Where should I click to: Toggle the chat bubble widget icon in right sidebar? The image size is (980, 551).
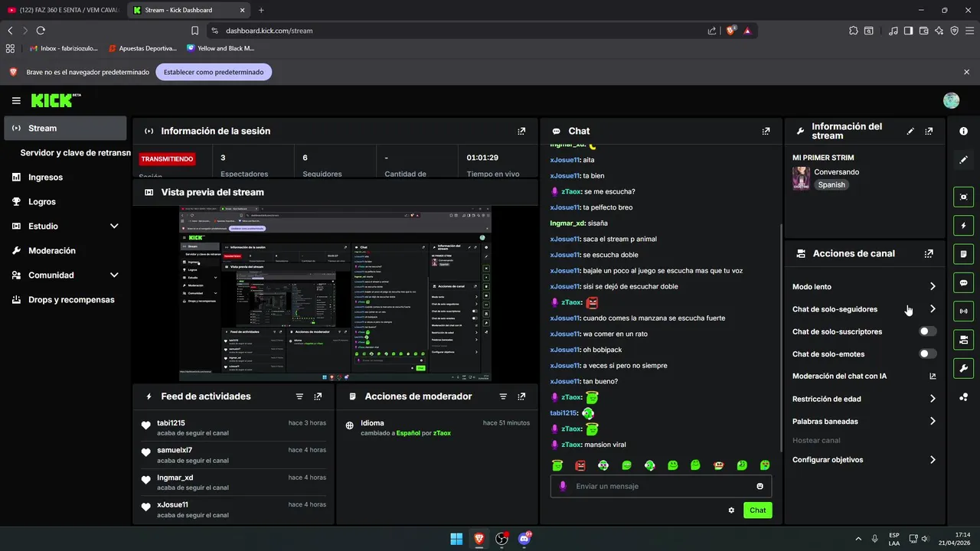pyautogui.click(x=963, y=282)
